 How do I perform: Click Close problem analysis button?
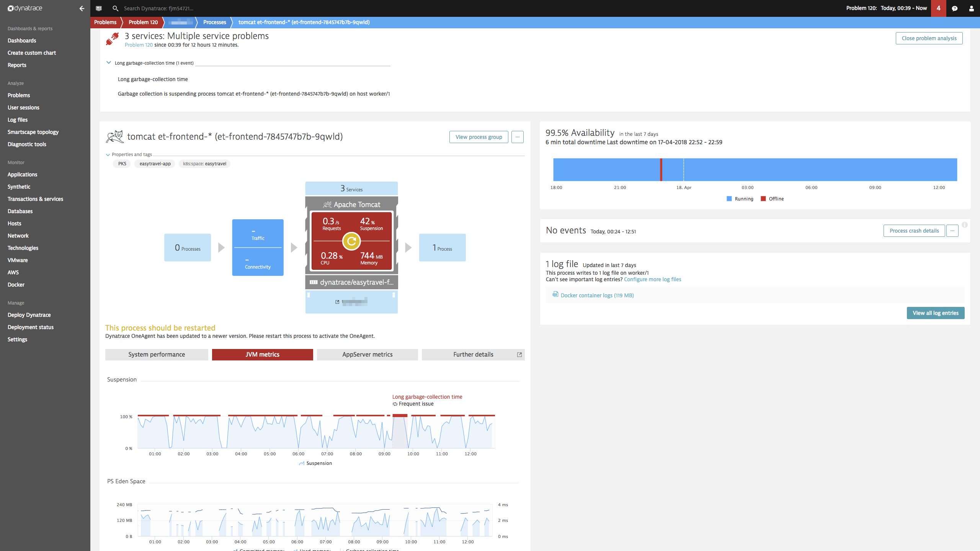coord(929,38)
